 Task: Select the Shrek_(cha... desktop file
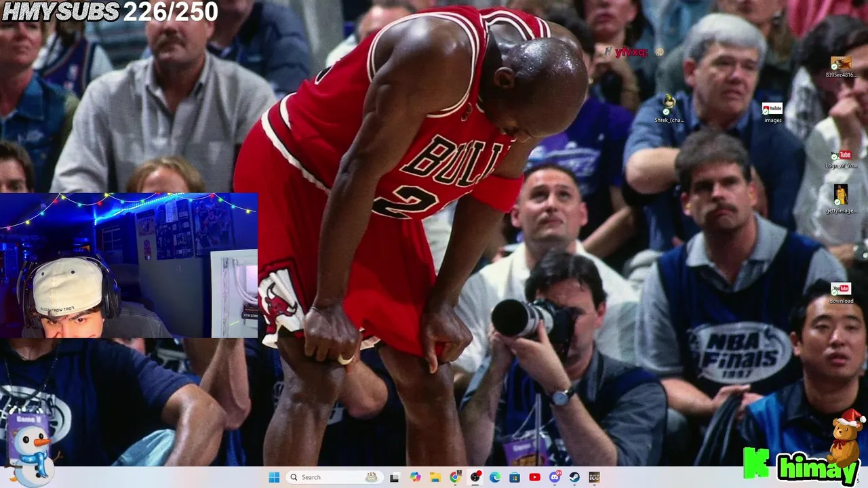669,109
